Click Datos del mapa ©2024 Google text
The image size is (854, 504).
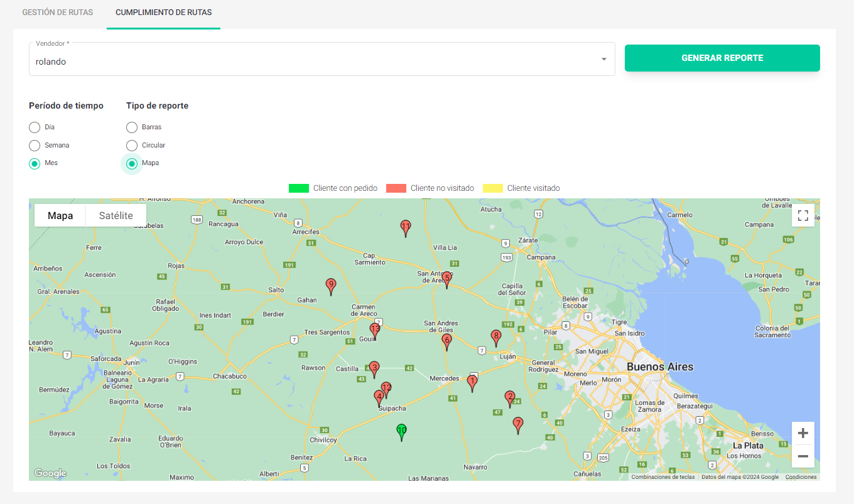[740, 477]
